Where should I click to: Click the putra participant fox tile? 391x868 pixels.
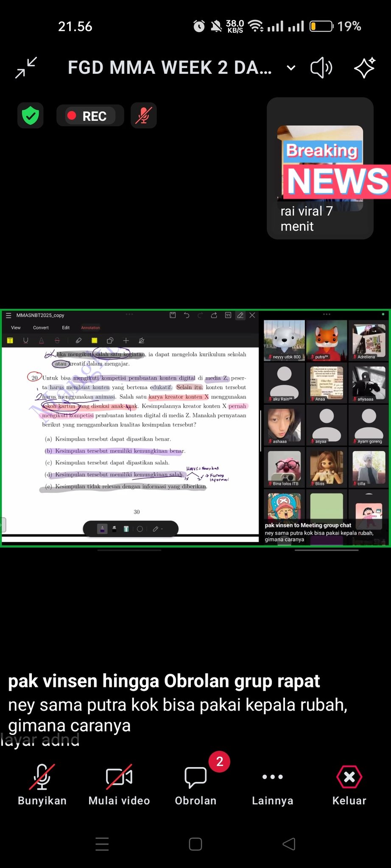point(327,340)
